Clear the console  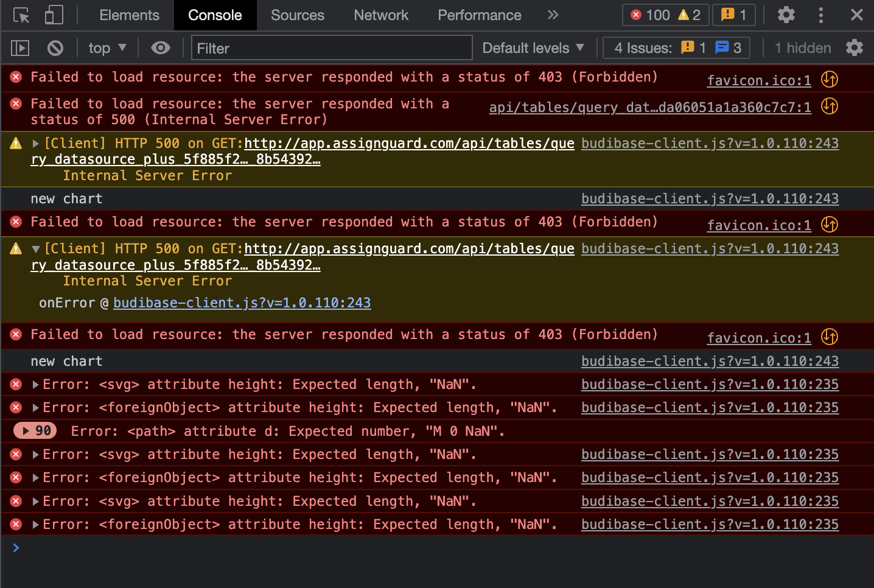(x=54, y=47)
